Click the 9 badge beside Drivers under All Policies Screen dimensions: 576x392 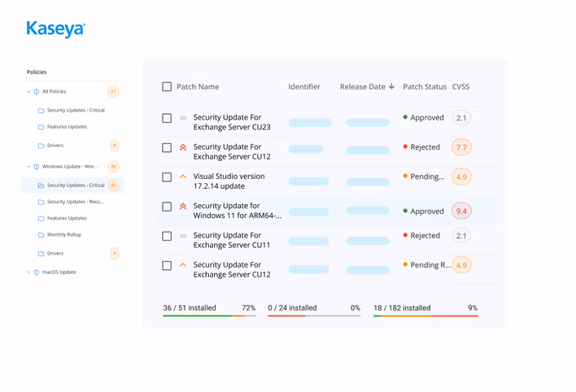click(x=115, y=146)
